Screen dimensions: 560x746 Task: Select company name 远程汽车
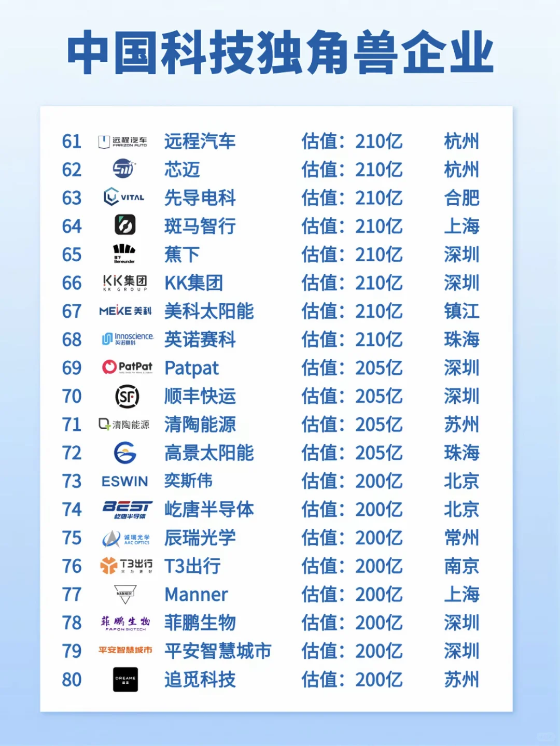click(200, 141)
